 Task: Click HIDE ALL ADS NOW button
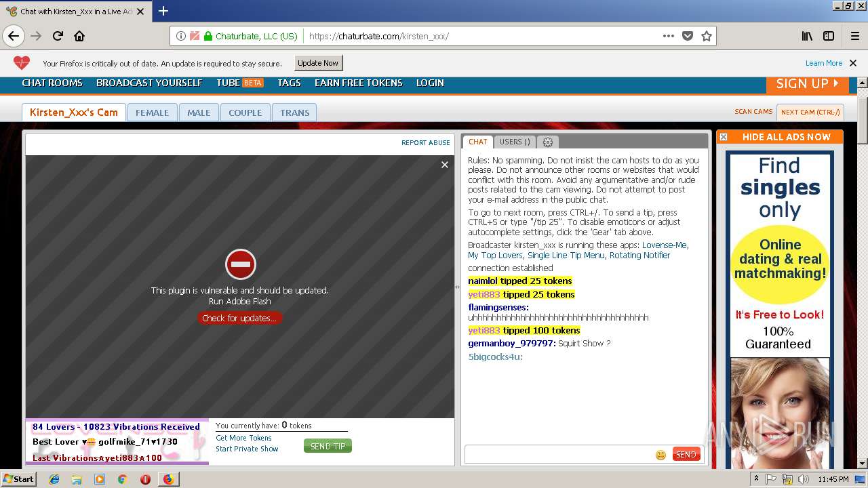click(786, 137)
